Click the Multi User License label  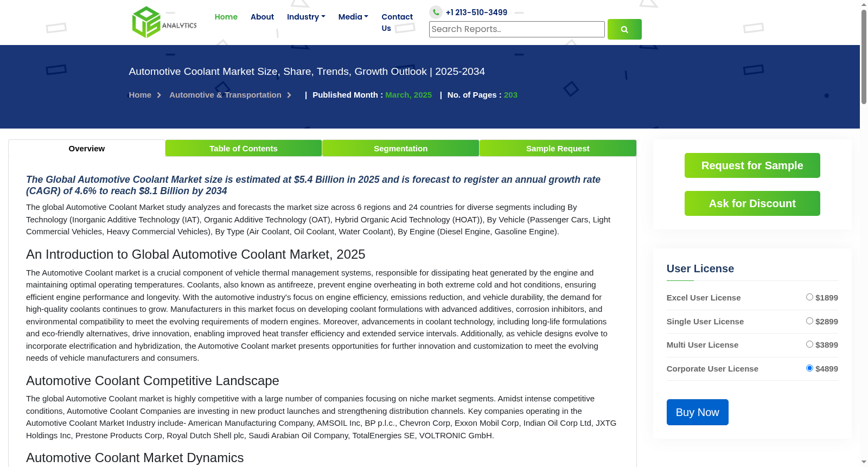pyautogui.click(x=703, y=345)
